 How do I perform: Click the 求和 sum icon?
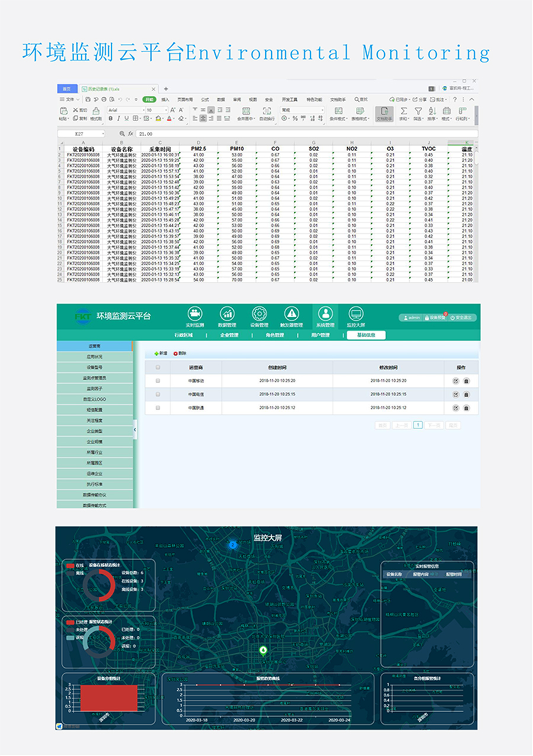[404, 111]
